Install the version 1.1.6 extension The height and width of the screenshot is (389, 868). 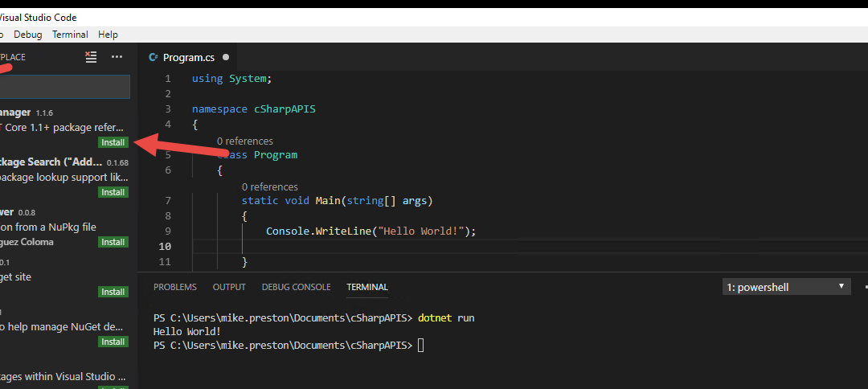[x=113, y=142]
